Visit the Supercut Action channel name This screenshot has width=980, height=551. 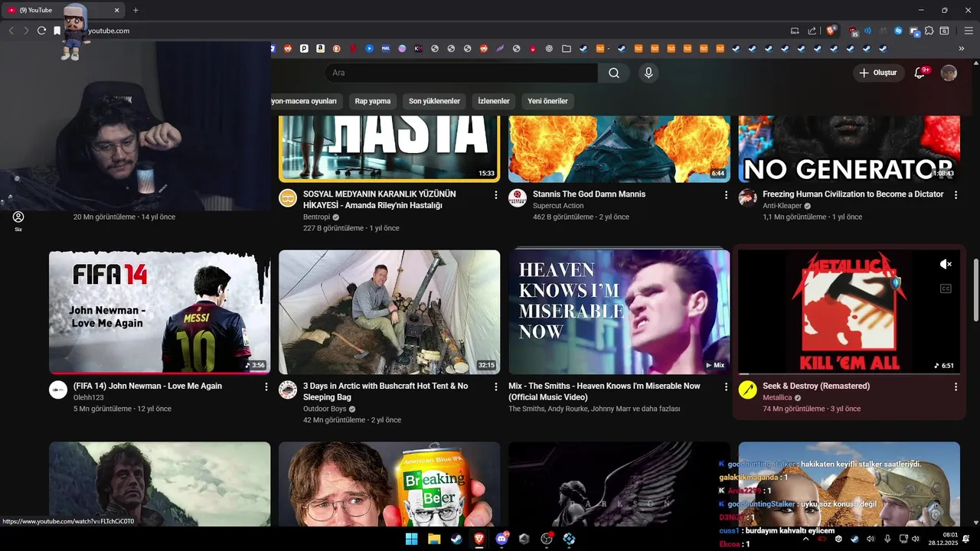[558, 206]
